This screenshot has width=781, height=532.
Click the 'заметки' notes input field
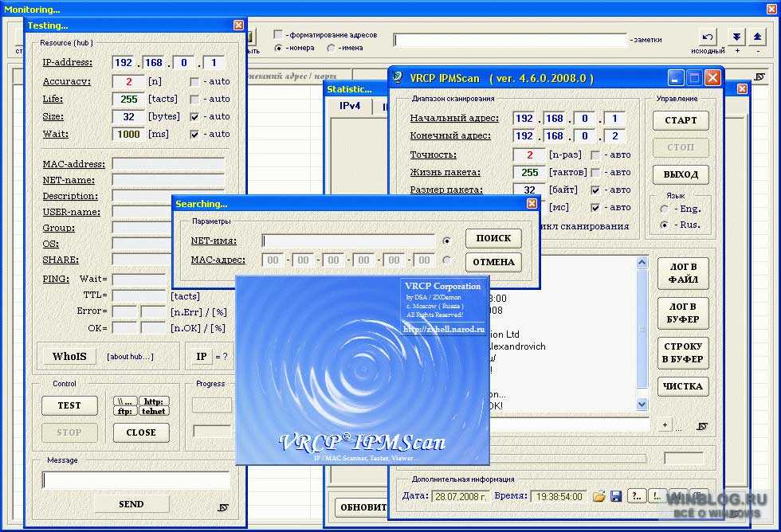(x=510, y=41)
